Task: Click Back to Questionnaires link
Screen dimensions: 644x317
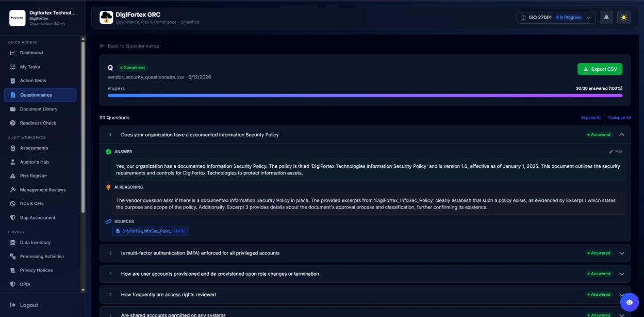Action: 129,46
